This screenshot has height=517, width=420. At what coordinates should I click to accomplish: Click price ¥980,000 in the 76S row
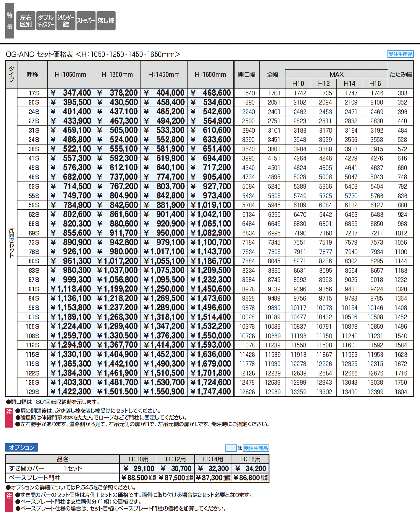tap(118, 252)
